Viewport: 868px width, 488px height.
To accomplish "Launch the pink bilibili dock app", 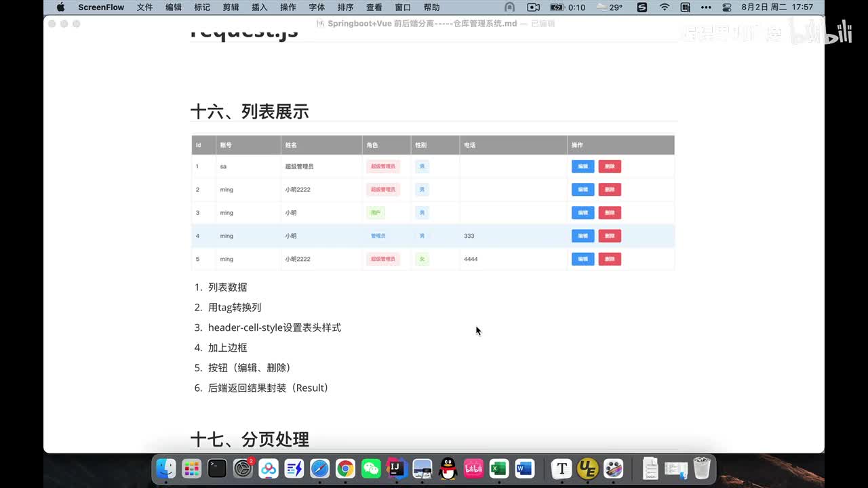I will (473, 468).
